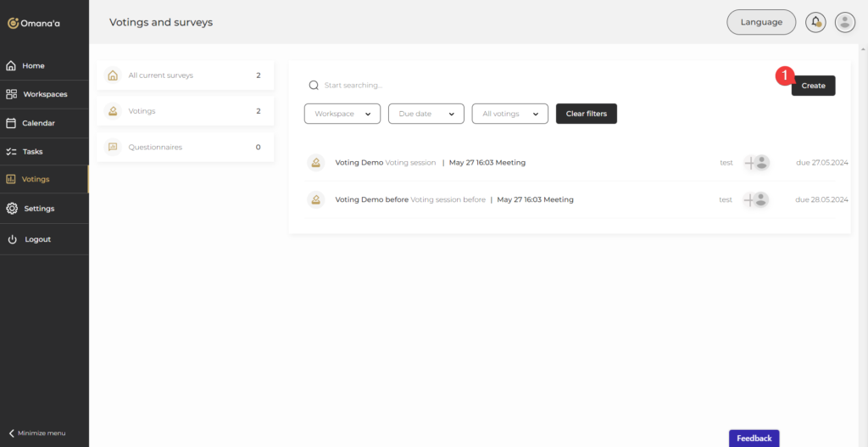Open Calendar from the sidebar menu
This screenshot has height=447, width=868.
38,123
